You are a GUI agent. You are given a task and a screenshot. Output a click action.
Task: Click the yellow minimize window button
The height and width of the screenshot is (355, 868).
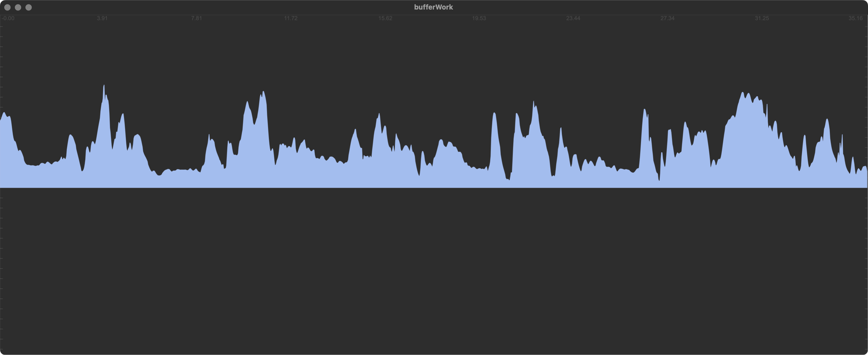pyautogui.click(x=18, y=7)
